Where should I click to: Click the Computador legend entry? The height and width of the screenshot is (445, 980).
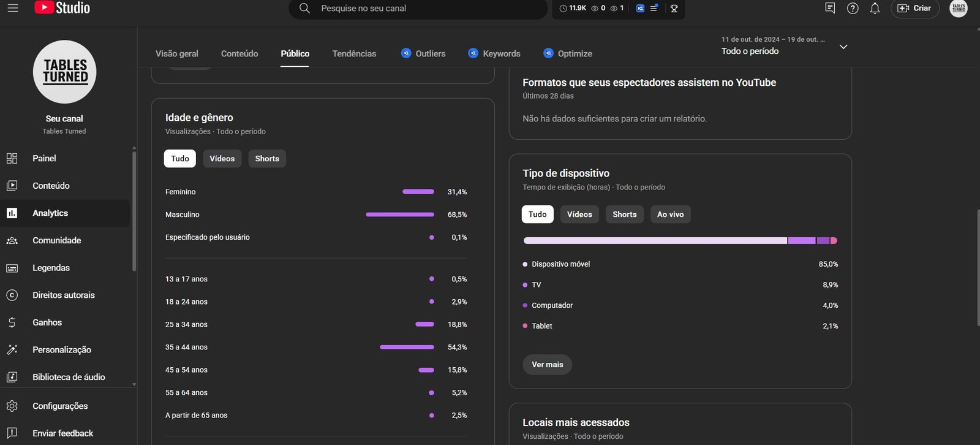pyautogui.click(x=548, y=305)
